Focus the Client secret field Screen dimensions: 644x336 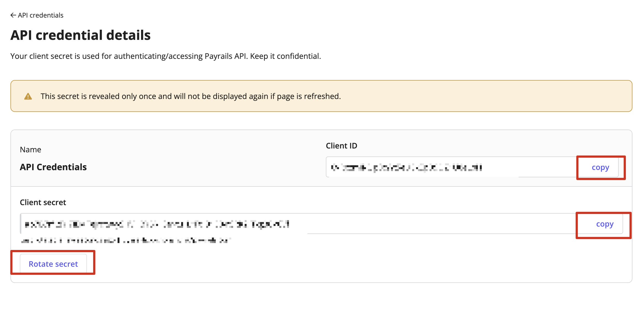[x=298, y=224]
